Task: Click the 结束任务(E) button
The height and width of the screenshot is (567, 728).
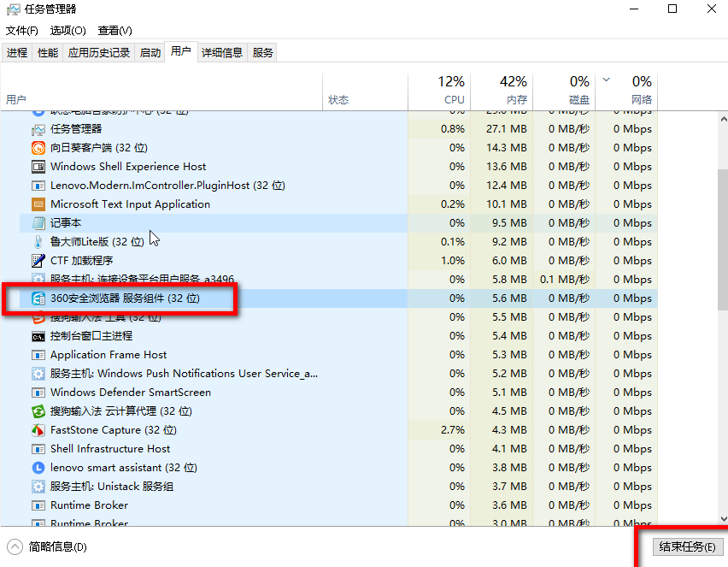Action: click(x=687, y=546)
